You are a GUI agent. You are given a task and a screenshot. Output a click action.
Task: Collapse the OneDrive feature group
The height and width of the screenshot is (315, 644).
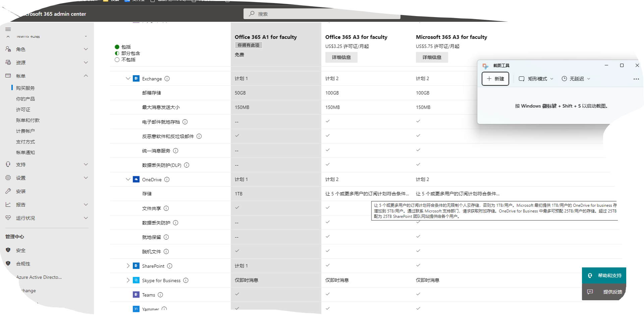coord(128,179)
